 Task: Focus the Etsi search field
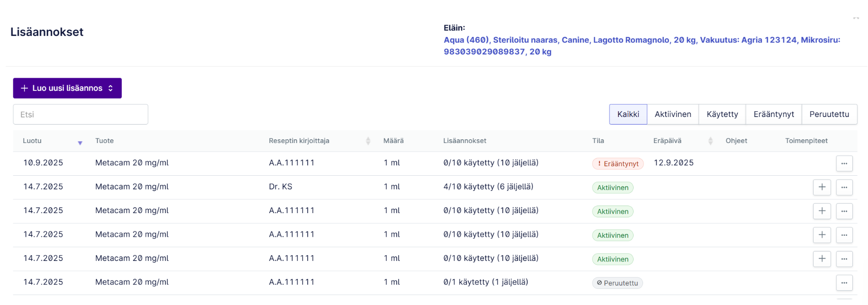coord(81,114)
